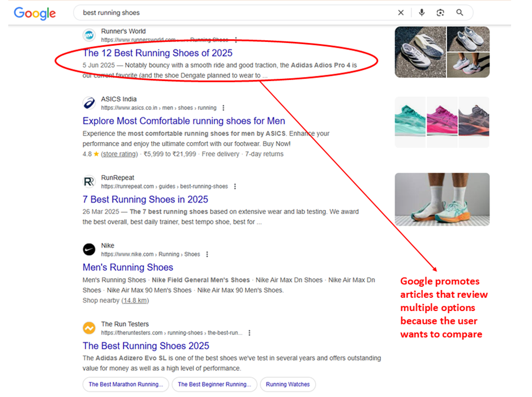Click the RunRepeat shoe photo thumbnail
The height and width of the screenshot is (397, 532).
click(442, 199)
